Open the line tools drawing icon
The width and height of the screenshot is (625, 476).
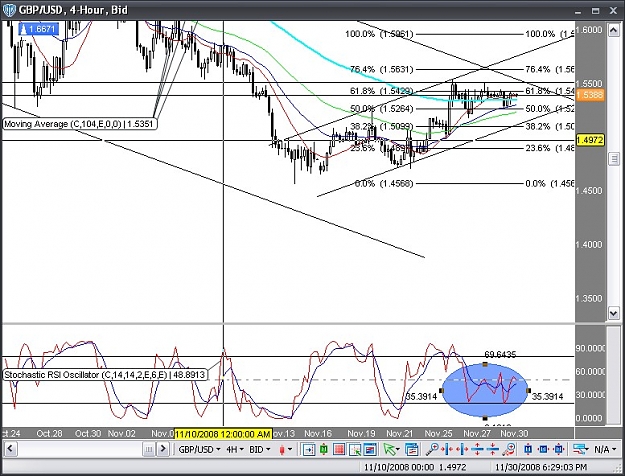[580, 449]
